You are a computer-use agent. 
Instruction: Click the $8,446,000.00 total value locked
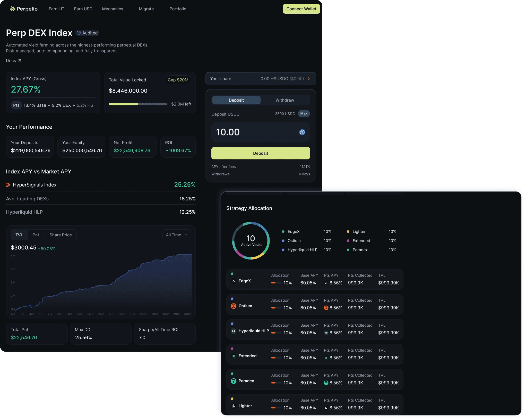pyautogui.click(x=128, y=91)
